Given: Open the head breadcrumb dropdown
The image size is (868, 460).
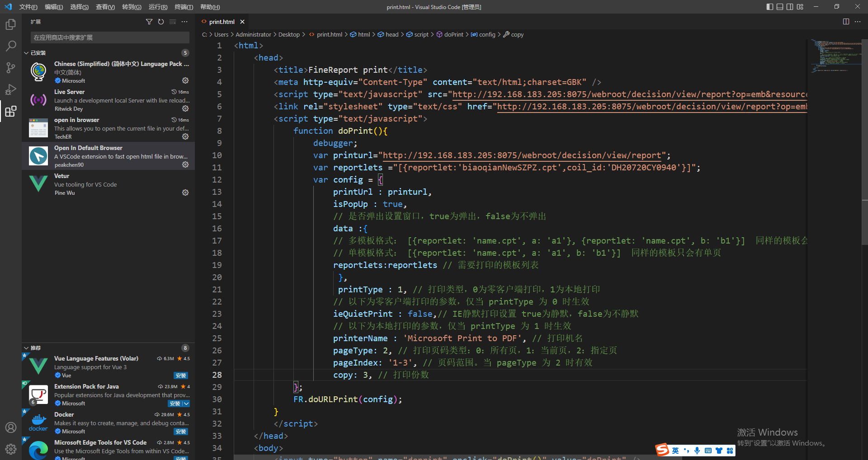Looking at the screenshot, I should 388,34.
